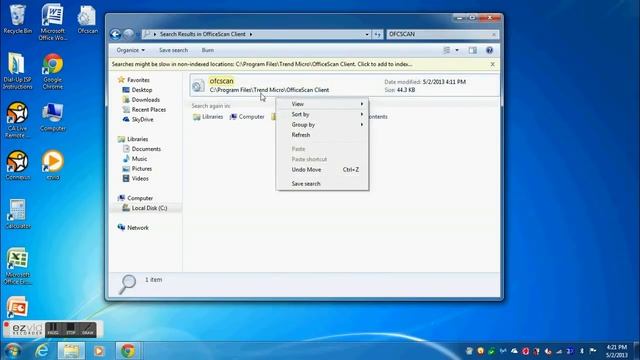Viewport: 640px width, 360px height.
Task: Select Libraries in the navigation pane
Action: point(133,139)
